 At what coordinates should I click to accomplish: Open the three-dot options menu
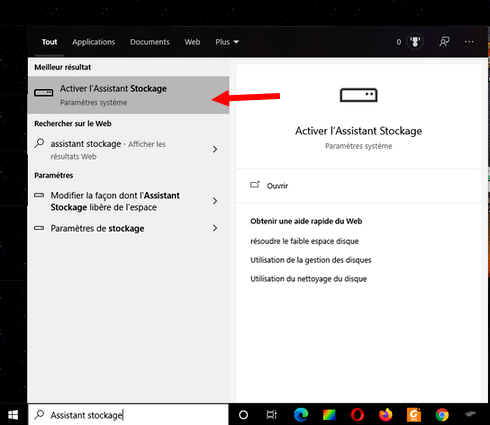click(x=469, y=42)
